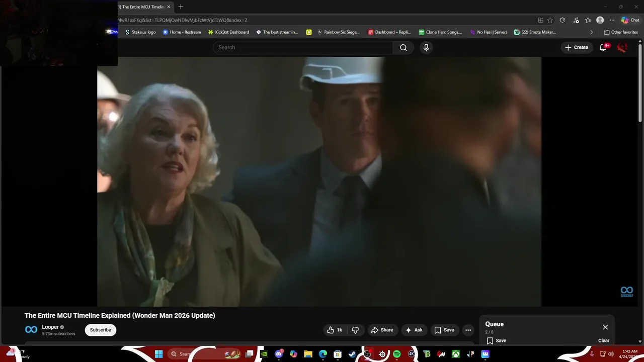Image resolution: width=644 pixels, height=362 pixels.
Task: Open YouTube notifications bell
Action: click(x=603, y=47)
